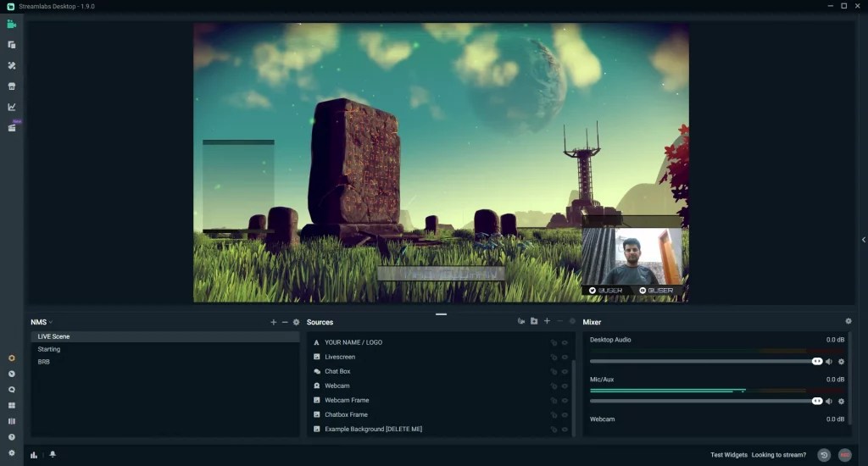The width and height of the screenshot is (868, 466).
Task: Start recording with REC button
Action: tap(845, 455)
